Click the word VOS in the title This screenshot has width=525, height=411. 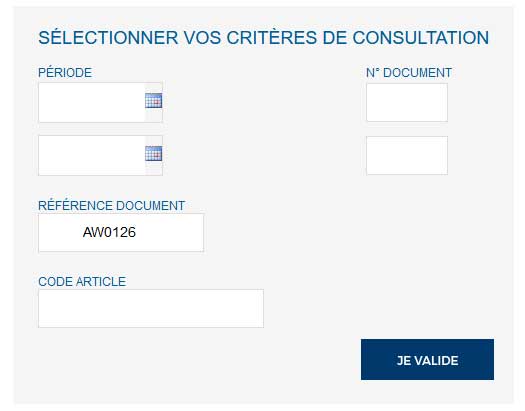point(203,37)
